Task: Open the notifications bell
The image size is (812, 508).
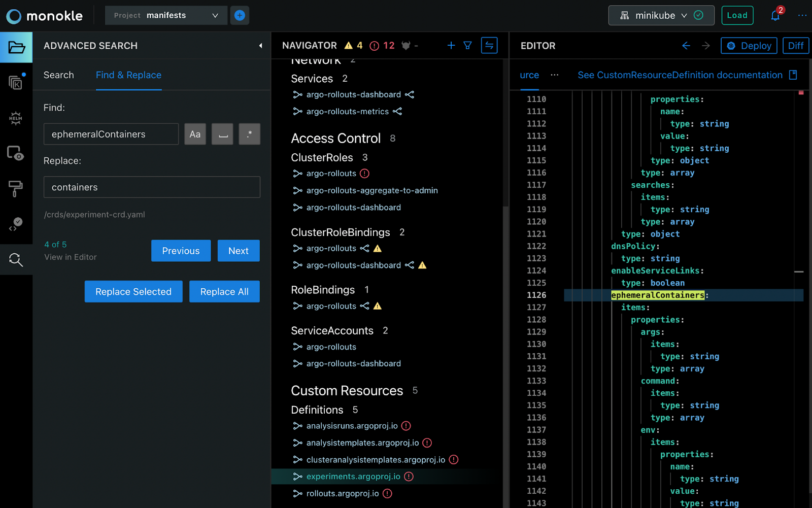Action: coord(775,15)
